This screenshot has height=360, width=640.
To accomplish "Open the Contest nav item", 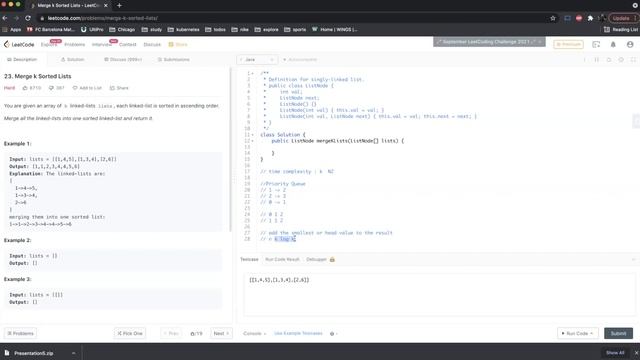I will (128, 44).
